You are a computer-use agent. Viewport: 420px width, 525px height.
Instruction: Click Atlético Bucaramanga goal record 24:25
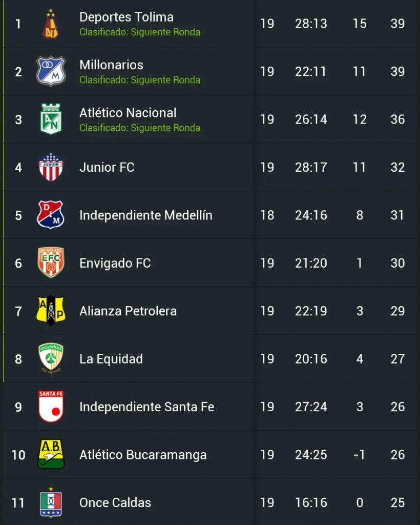(311, 455)
